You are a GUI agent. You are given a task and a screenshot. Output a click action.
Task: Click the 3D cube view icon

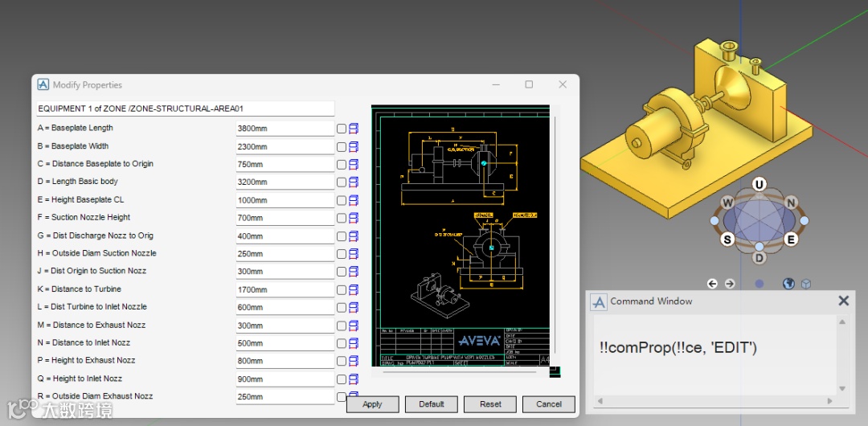805,284
